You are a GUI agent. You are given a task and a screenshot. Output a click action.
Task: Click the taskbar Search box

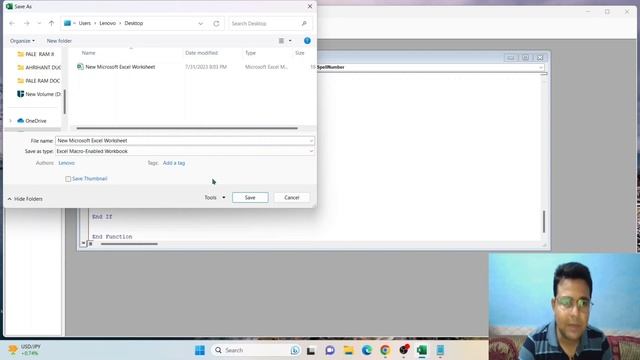256,350
